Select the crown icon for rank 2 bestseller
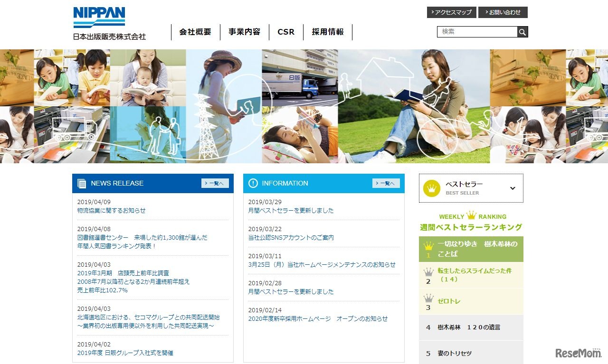Image resolution: width=608 pixels, height=364 pixels. (429, 272)
